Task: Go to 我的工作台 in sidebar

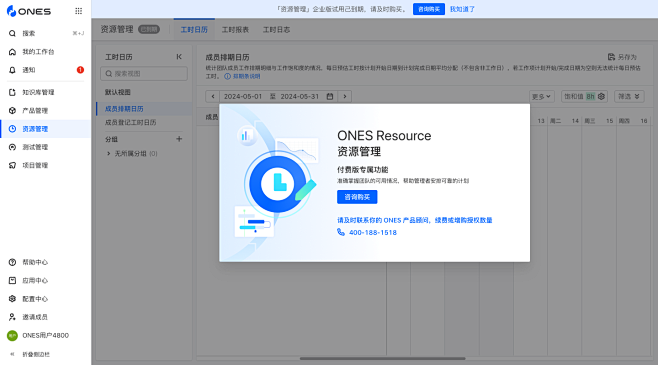Action: (x=45, y=52)
